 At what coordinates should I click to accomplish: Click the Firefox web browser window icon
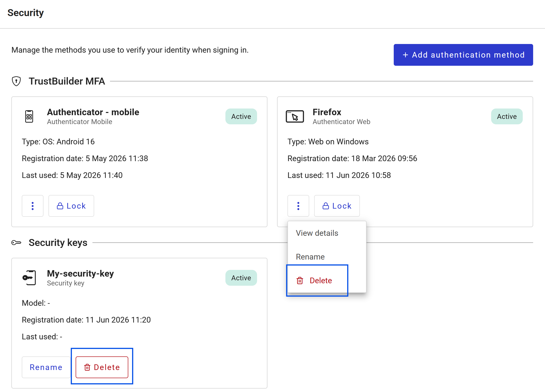click(295, 116)
